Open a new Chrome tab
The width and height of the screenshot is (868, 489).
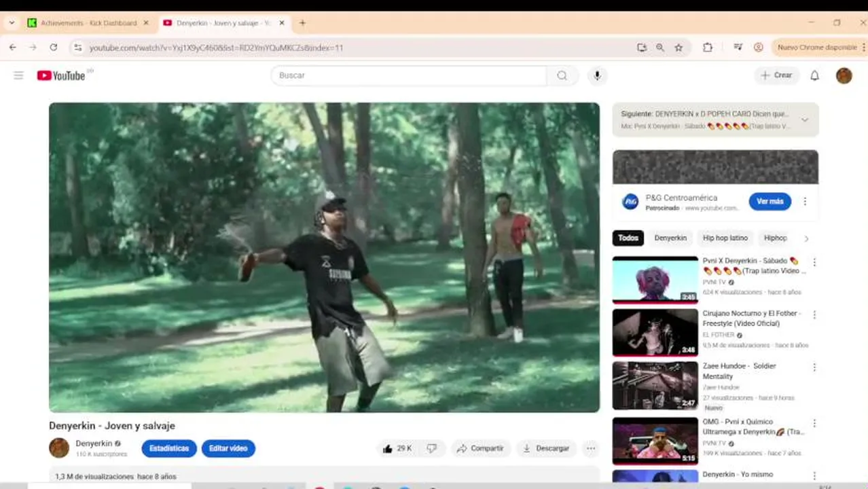[x=302, y=23]
